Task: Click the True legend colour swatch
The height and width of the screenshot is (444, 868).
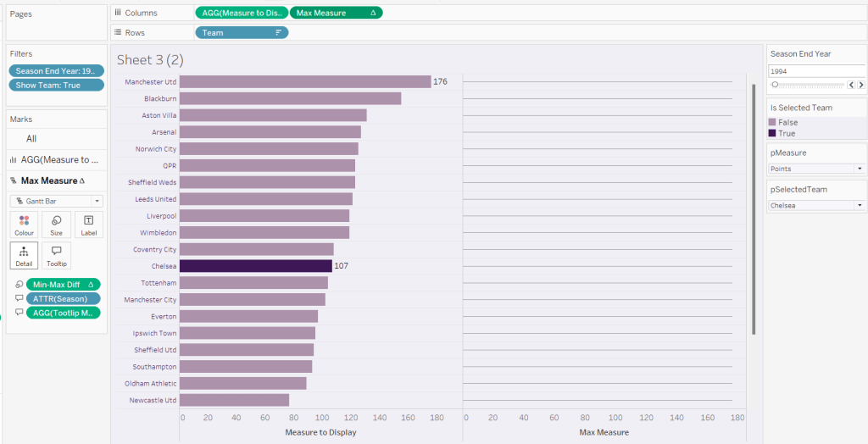Action: pos(773,133)
